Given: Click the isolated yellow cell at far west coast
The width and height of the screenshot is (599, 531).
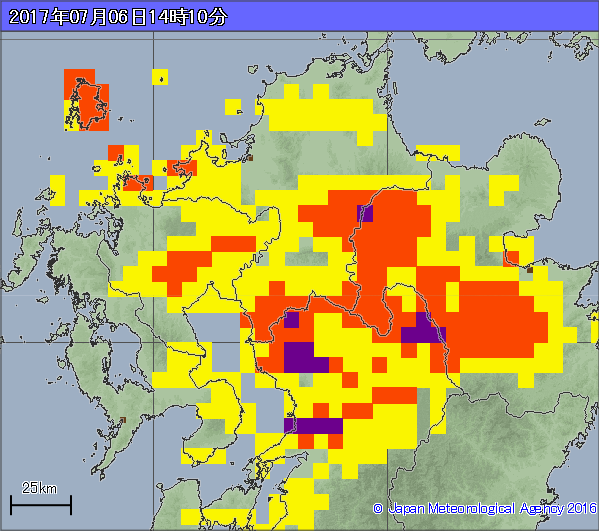Looking at the screenshot, I should pos(57,191).
